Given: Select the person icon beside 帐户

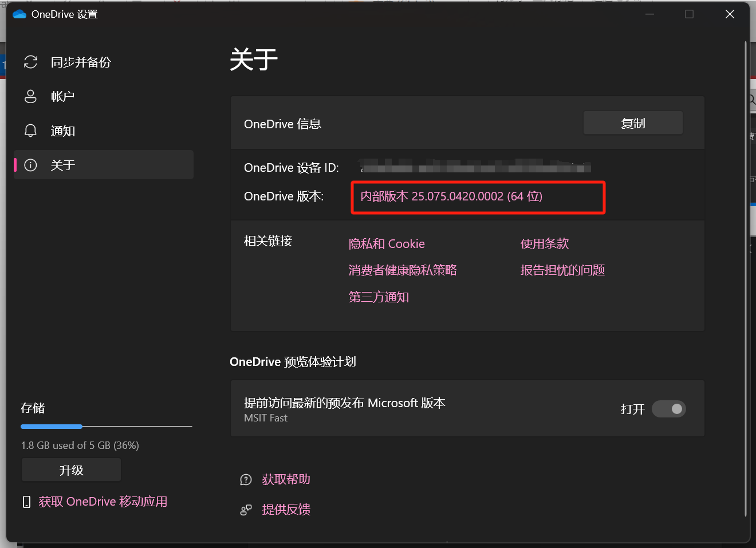Looking at the screenshot, I should [x=30, y=96].
